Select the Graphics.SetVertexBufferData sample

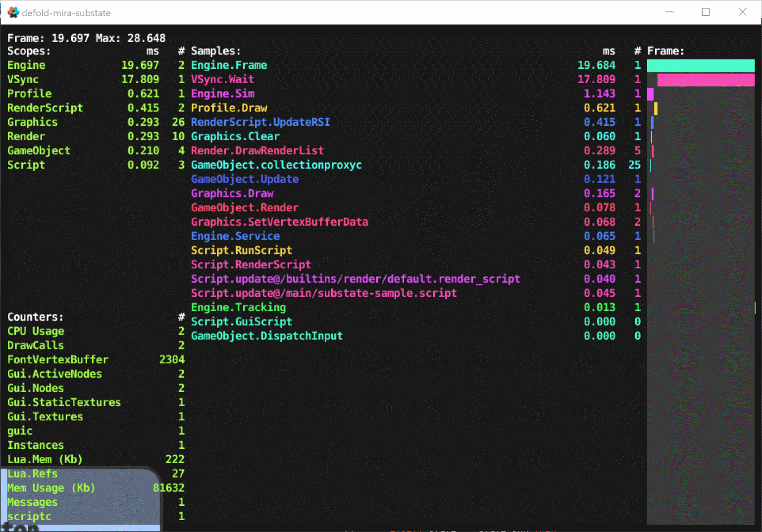point(280,222)
